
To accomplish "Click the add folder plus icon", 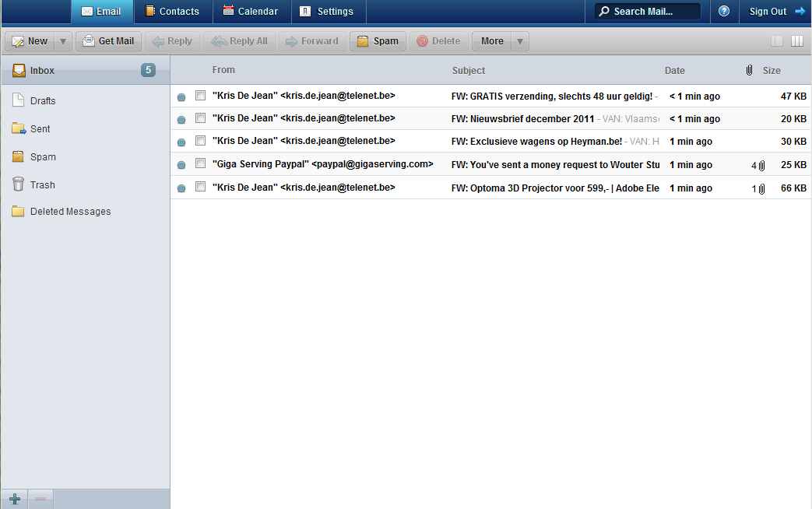I will tap(14, 499).
